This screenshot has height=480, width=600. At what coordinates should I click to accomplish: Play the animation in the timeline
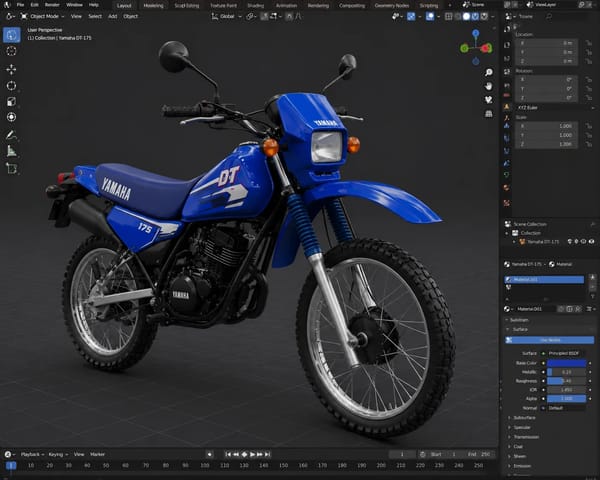(252, 454)
